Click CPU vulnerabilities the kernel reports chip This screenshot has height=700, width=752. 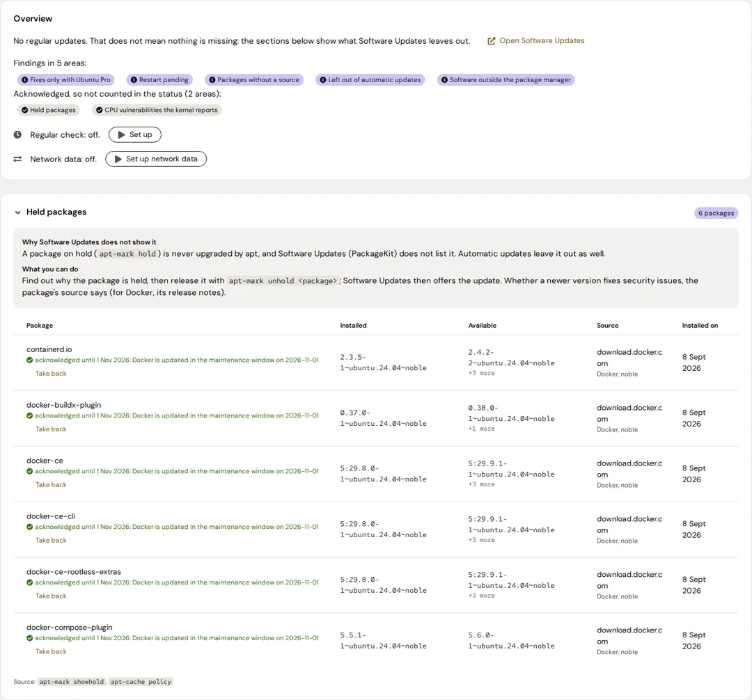(x=157, y=110)
